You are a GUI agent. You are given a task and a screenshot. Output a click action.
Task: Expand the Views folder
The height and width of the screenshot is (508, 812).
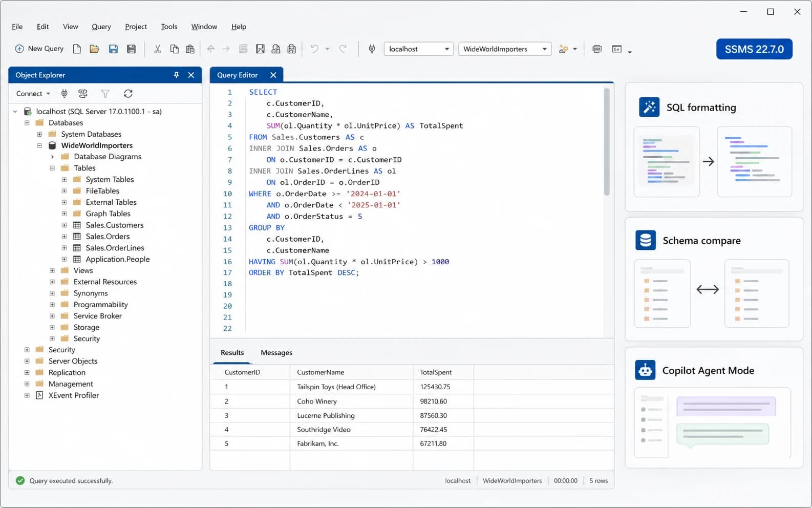[x=52, y=270]
